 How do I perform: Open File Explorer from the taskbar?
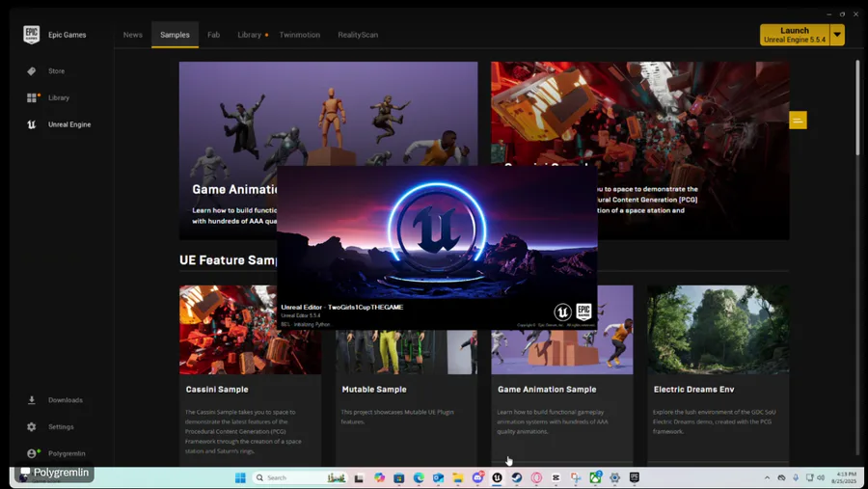(x=458, y=477)
